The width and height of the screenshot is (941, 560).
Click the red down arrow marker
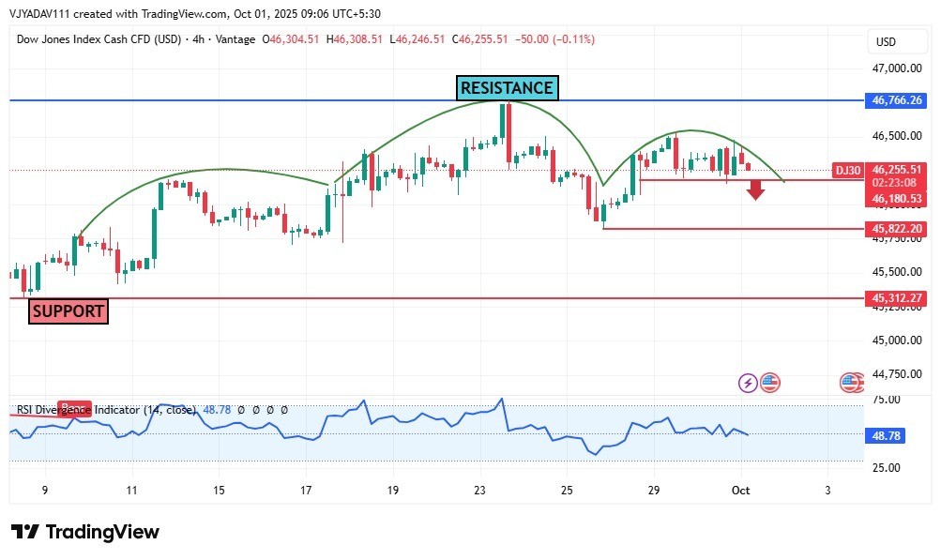[x=756, y=191]
